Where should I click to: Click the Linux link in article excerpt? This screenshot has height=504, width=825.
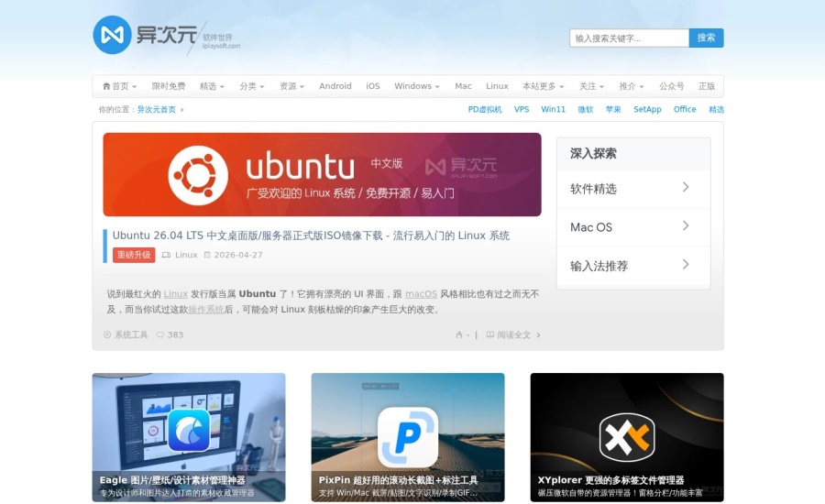tap(175, 293)
